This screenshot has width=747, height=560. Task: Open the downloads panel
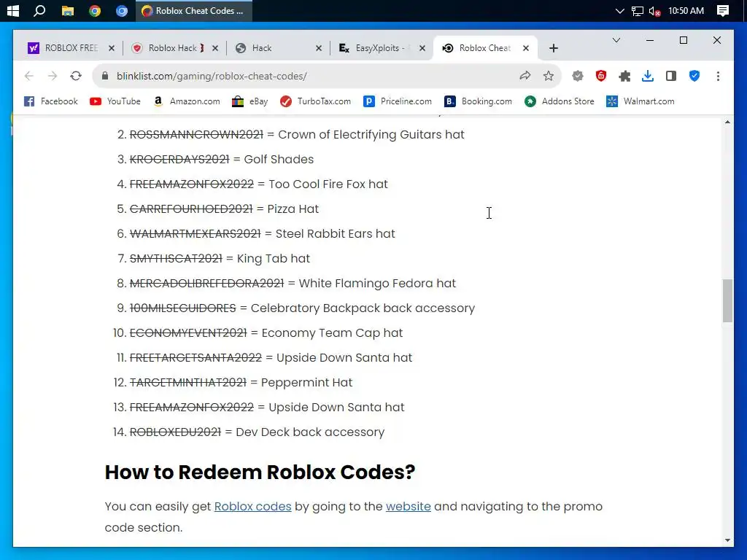[648, 76]
